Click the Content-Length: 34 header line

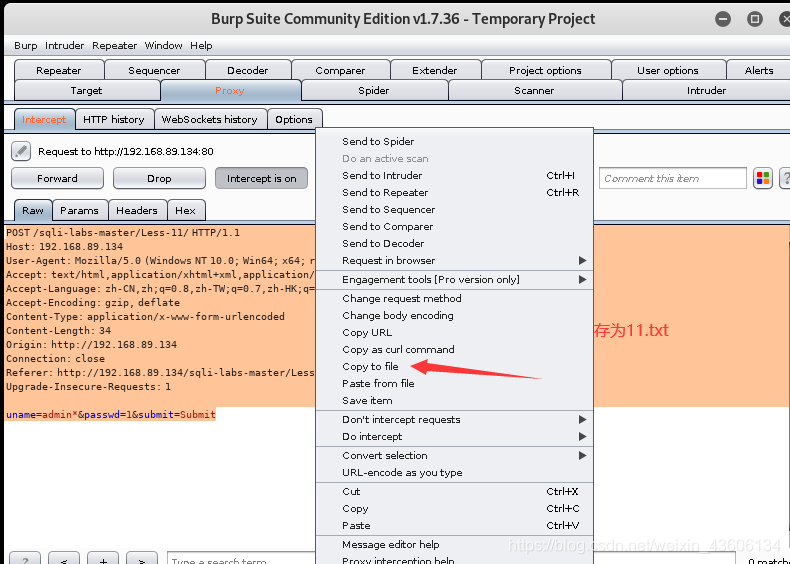coord(58,331)
